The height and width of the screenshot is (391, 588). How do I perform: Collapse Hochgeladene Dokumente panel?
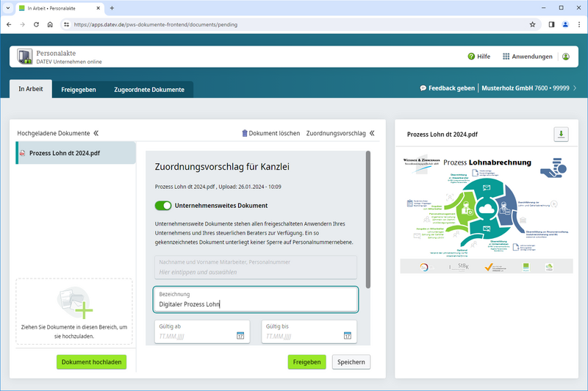click(x=96, y=133)
